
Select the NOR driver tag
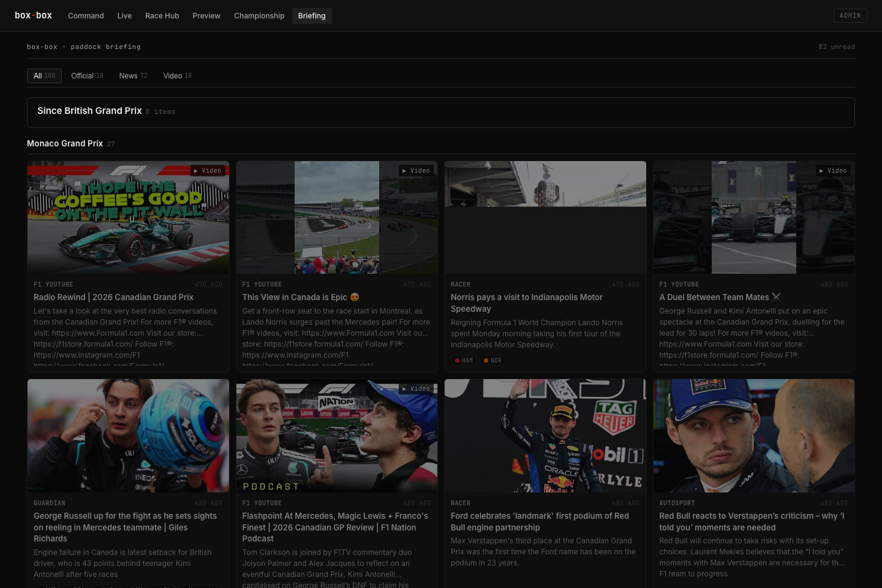coord(492,361)
